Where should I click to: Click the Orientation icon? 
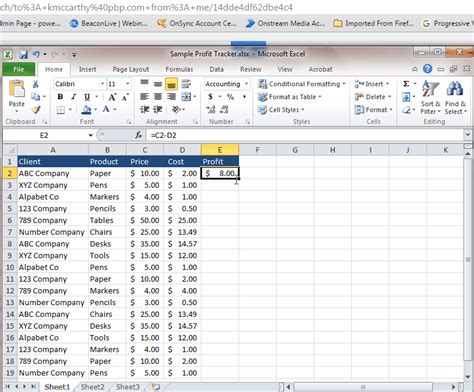coord(176,110)
